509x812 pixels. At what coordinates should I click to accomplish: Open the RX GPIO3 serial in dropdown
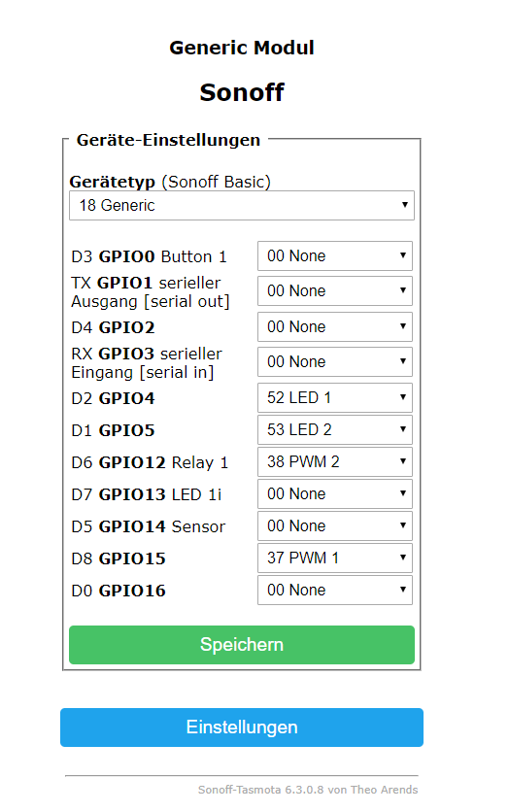[x=334, y=362]
